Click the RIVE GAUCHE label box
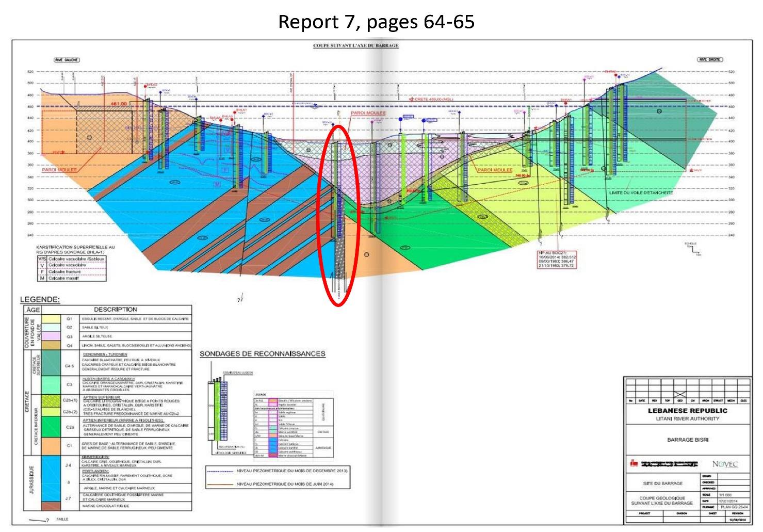The image size is (763, 532). pyautogui.click(x=67, y=60)
